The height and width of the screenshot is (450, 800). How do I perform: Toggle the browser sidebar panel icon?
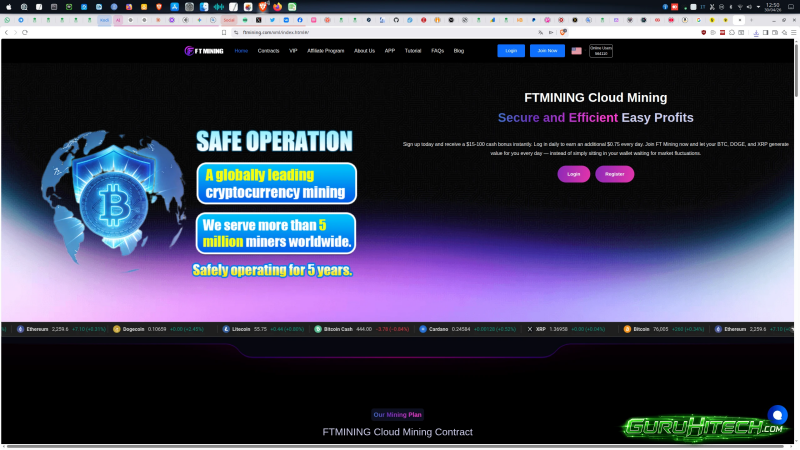765,32
